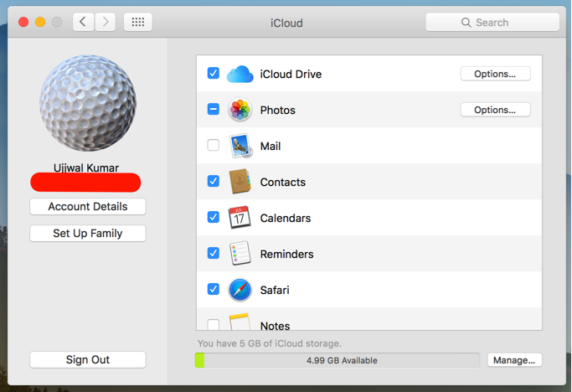Go forward with the right arrow button
The image size is (572, 392).
coord(106,22)
